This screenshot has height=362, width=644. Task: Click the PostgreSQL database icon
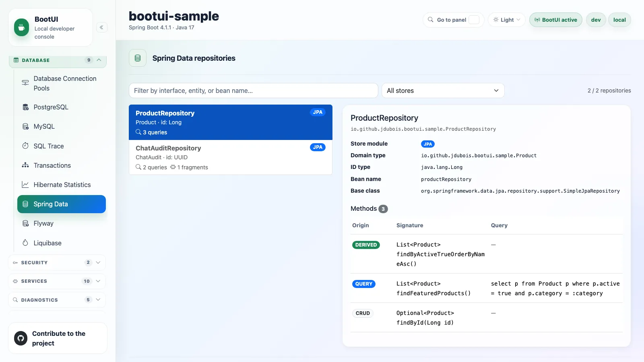point(25,107)
